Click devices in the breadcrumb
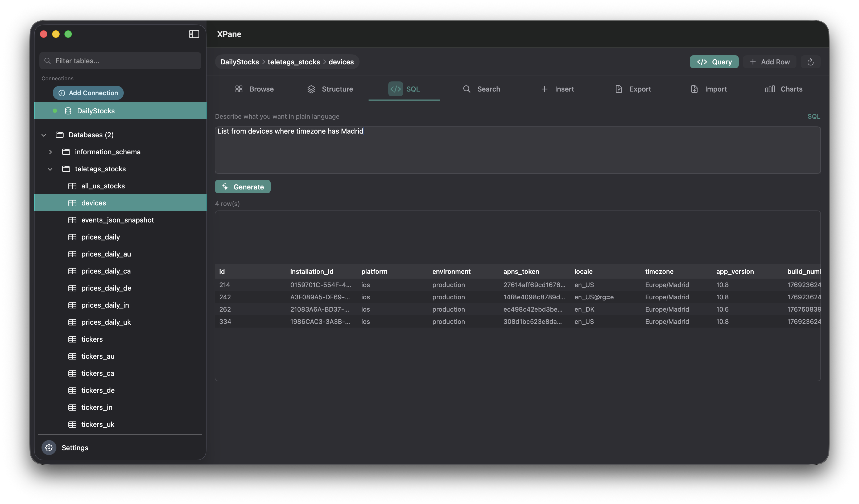 pos(341,62)
